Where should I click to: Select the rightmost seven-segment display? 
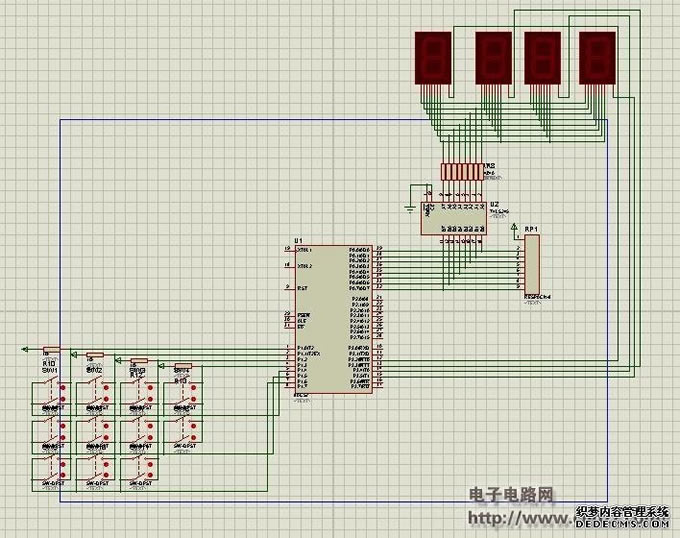tap(596, 57)
